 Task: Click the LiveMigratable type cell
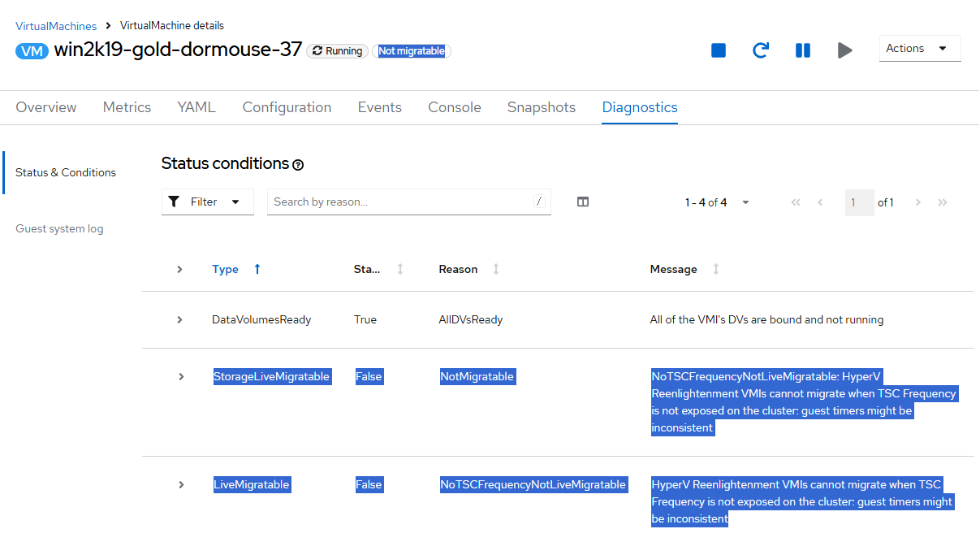[252, 484]
